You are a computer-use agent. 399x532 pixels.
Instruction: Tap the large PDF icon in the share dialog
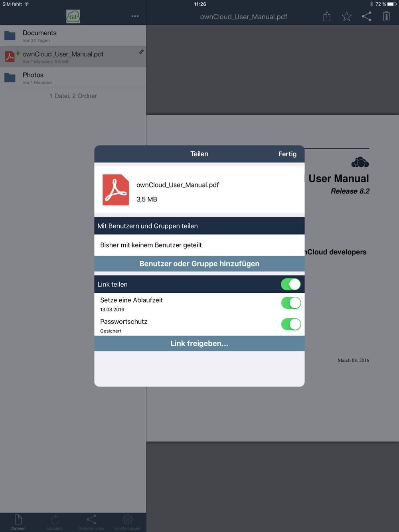116,190
